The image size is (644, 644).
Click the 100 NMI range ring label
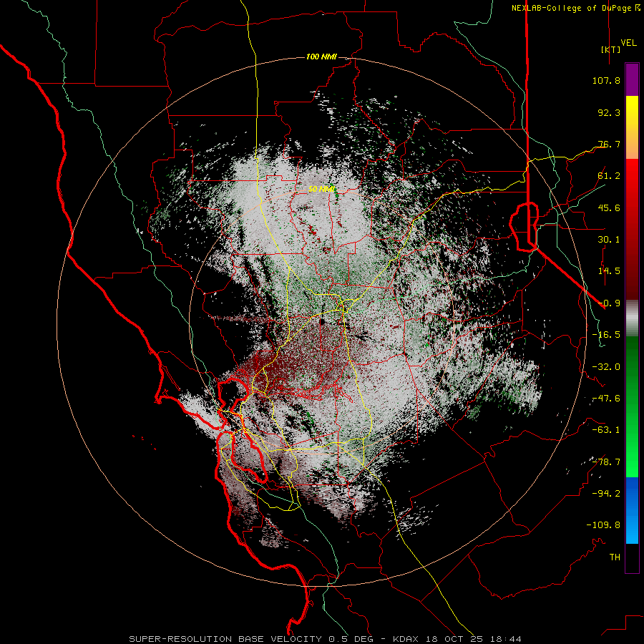click(321, 57)
